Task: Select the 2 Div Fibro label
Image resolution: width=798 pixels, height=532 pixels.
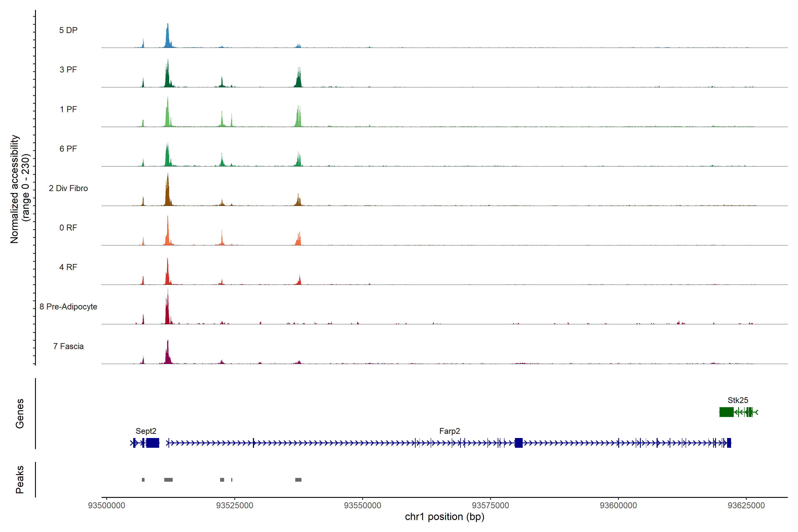Action: pos(68,188)
